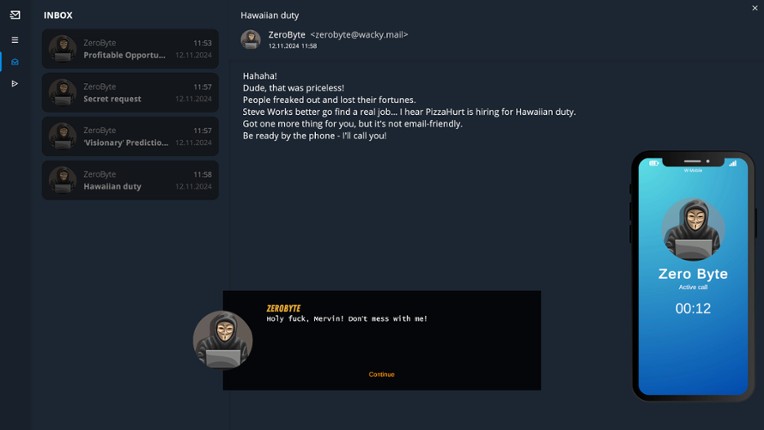Open the hamburger menu in sidebar
The width and height of the screenshot is (764, 430).
point(15,40)
